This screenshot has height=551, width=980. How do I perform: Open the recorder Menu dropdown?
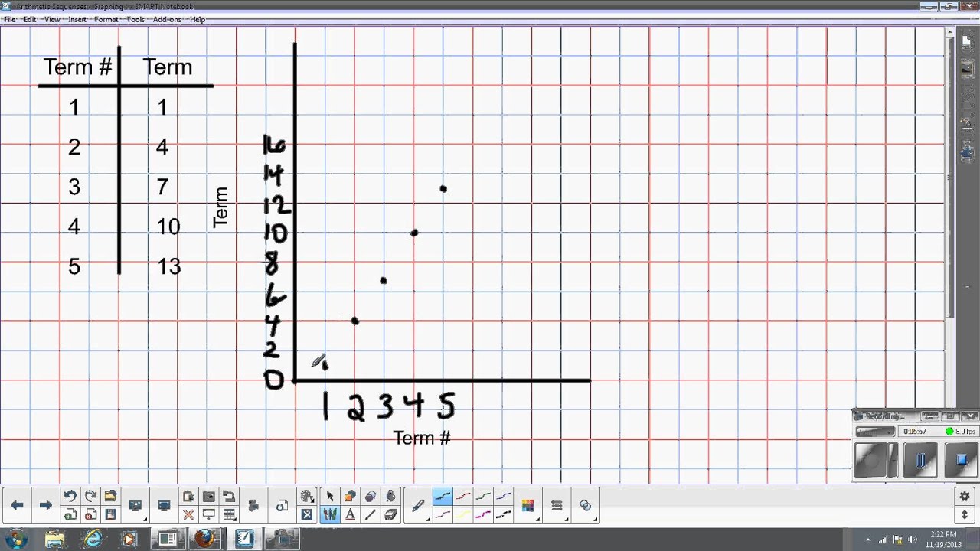pos(875,432)
